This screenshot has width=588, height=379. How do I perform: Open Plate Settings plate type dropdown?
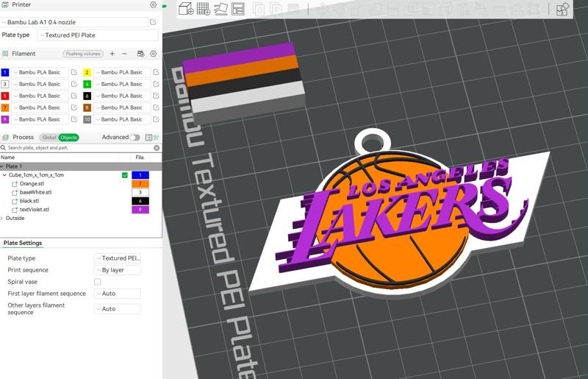coord(118,258)
